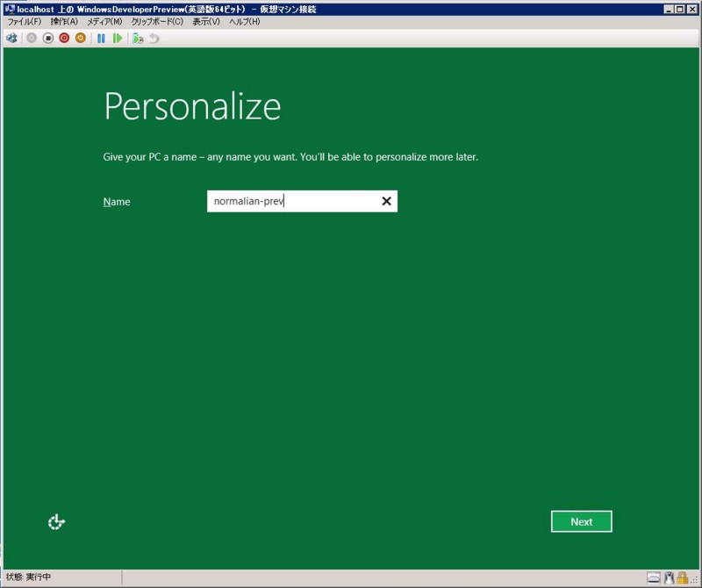702x588 pixels.
Task: Maximize the virtual machine connection window
Action: pyautogui.click(x=680, y=9)
